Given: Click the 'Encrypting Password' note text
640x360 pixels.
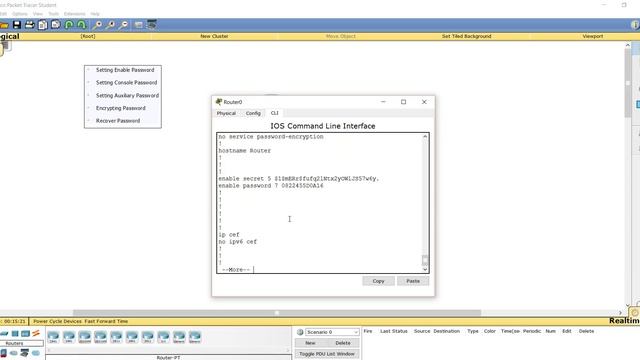Looking at the screenshot, I should coord(120,108).
